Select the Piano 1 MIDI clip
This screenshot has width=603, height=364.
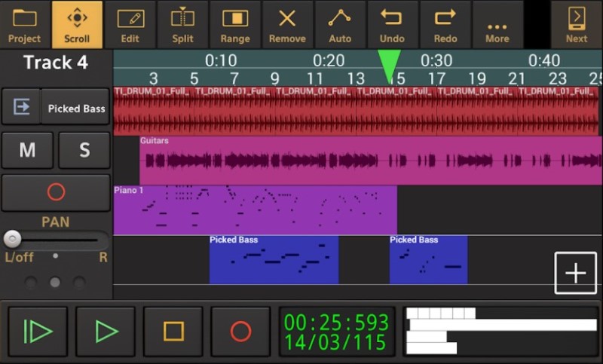click(256, 210)
